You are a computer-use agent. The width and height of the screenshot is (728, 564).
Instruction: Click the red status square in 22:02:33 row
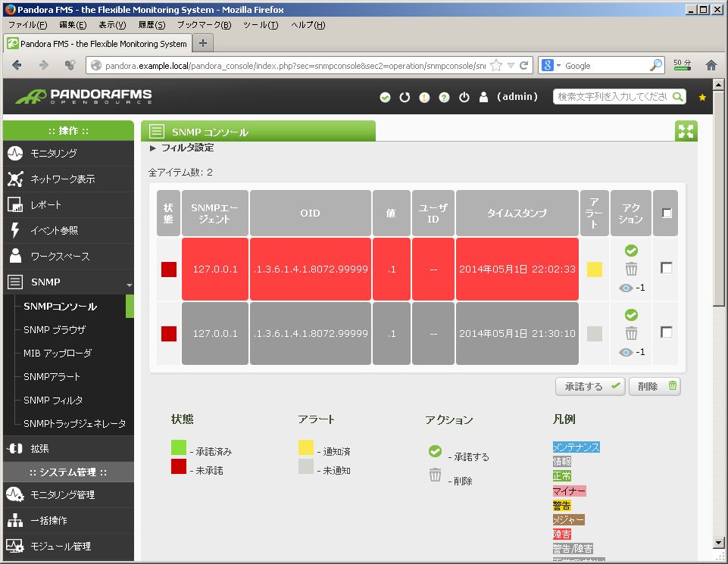[168, 269]
